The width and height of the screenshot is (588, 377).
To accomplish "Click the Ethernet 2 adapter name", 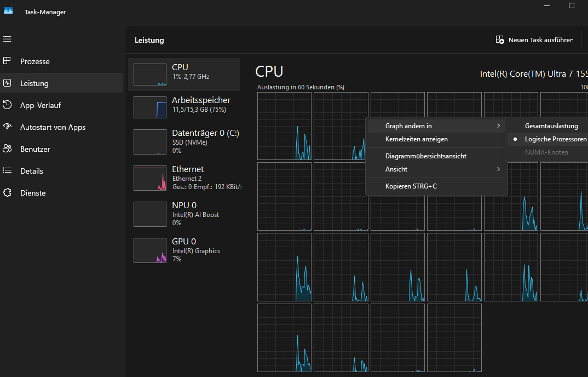I will 187,178.
